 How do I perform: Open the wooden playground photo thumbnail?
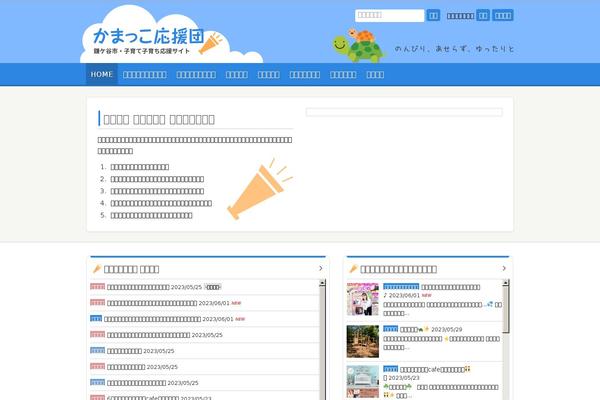[363, 341]
